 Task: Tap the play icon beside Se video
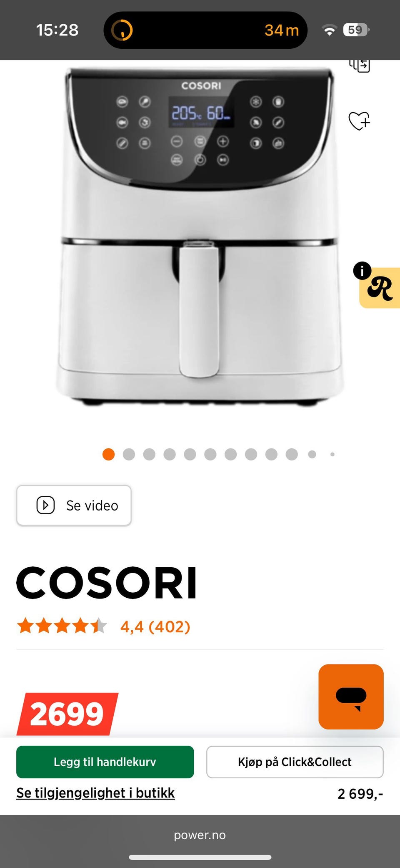click(45, 505)
